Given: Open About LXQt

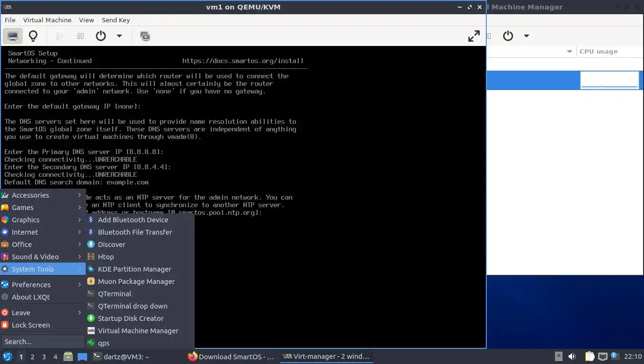Looking at the screenshot, I should point(43,297).
